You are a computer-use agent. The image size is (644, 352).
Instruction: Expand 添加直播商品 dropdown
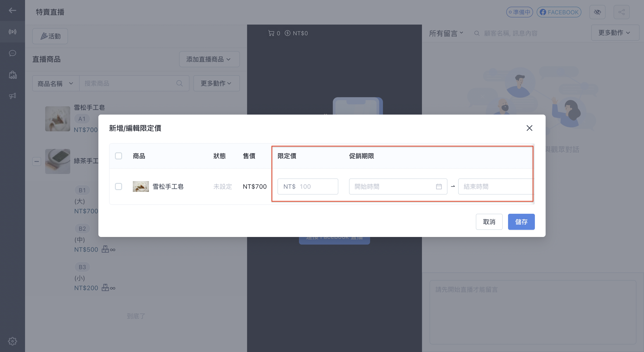coord(209,59)
